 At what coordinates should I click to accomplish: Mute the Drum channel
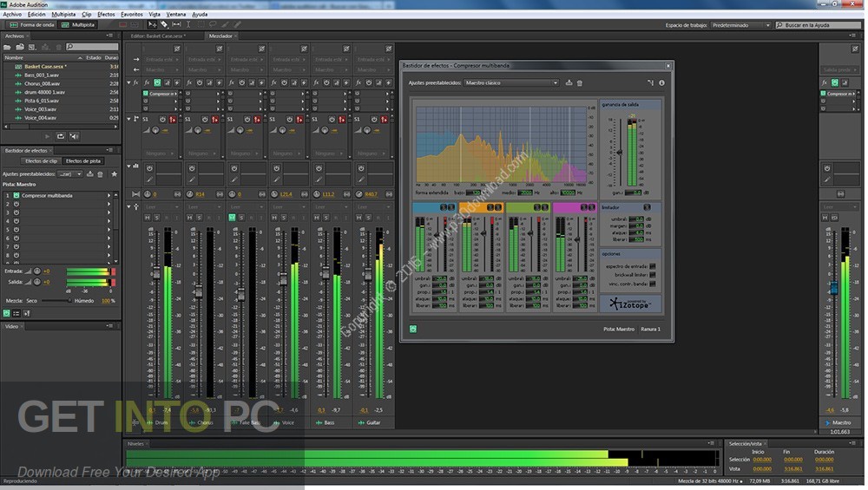pos(148,218)
